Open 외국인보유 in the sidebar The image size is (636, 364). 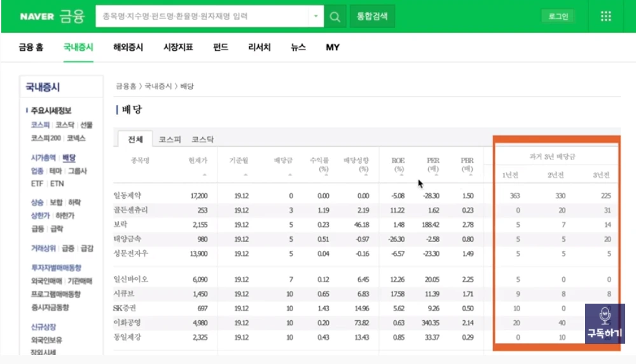tap(46, 340)
